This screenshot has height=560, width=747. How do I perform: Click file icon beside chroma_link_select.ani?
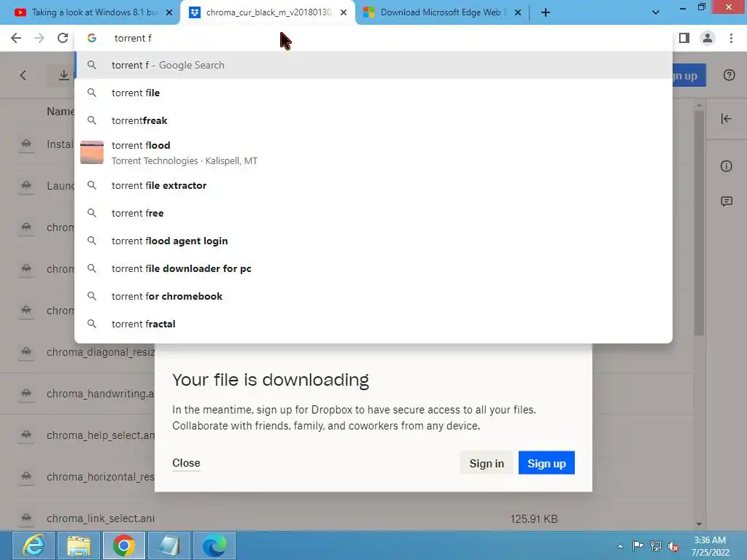(x=26, y=518)
